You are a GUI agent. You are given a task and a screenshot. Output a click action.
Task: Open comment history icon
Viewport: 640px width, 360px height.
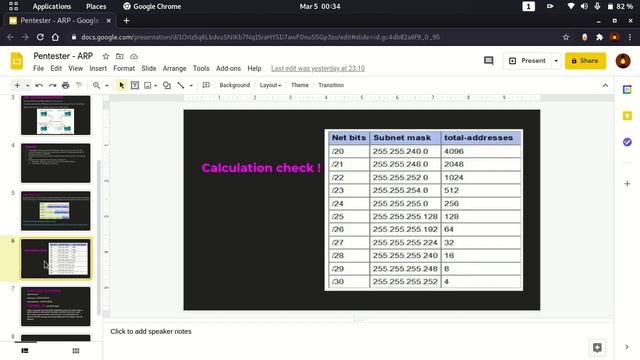coord(489,61)
